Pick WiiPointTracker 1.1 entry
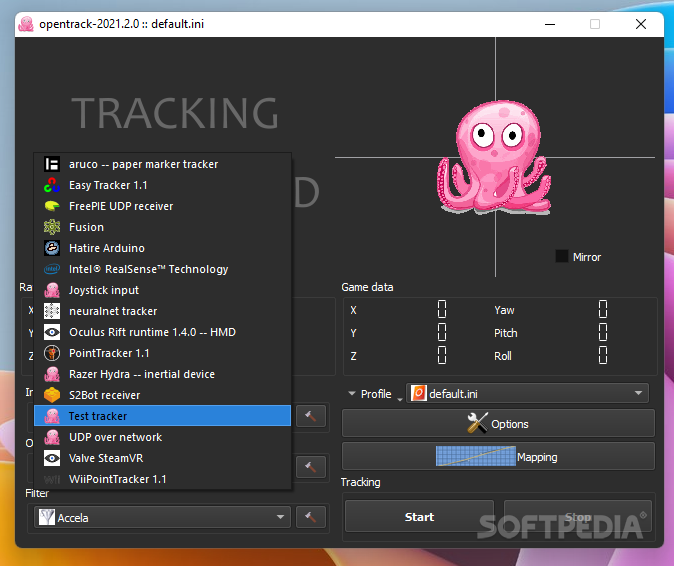Screen dimensions: 674x566 point(162,479)
